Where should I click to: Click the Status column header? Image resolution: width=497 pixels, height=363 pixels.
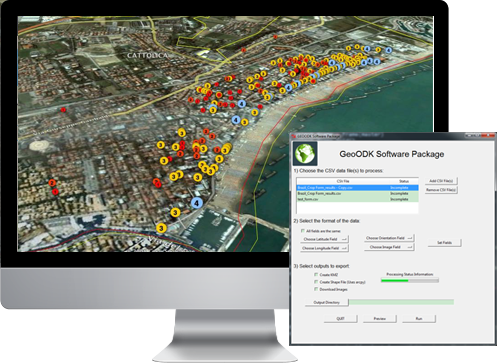(404, 181)
